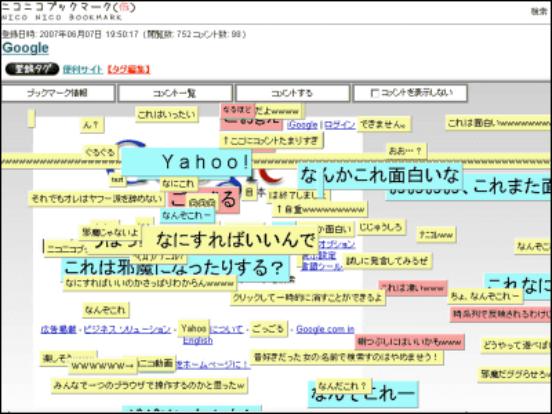Click the みんなで一つのブラウザで操作 comment

149,385
